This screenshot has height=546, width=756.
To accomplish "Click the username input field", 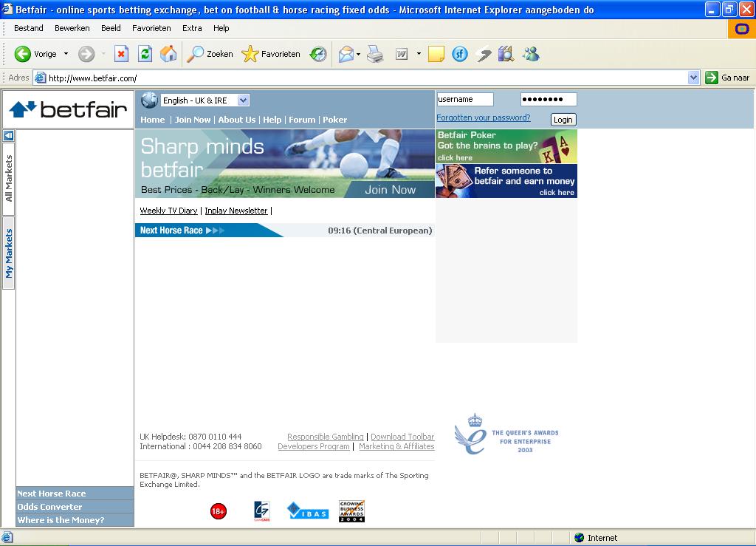I will click(x=465, y=99).
